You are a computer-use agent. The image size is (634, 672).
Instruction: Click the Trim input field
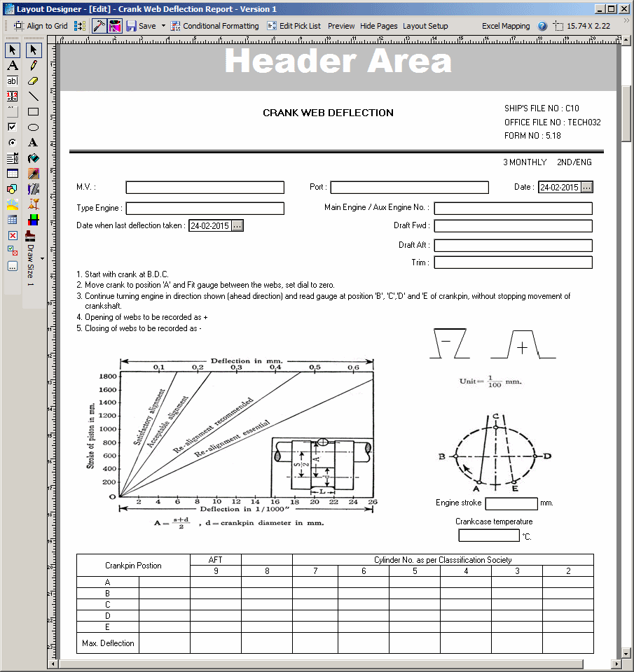point(513,262)
